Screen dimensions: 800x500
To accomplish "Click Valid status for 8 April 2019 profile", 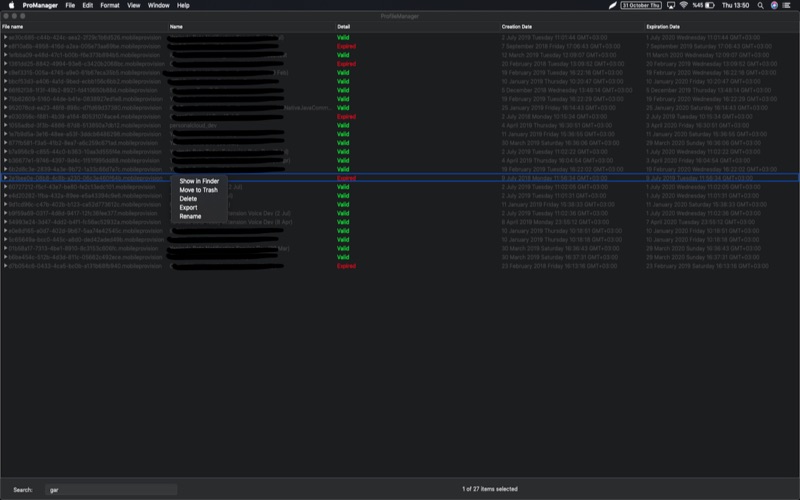I will [x=343, y=222].
